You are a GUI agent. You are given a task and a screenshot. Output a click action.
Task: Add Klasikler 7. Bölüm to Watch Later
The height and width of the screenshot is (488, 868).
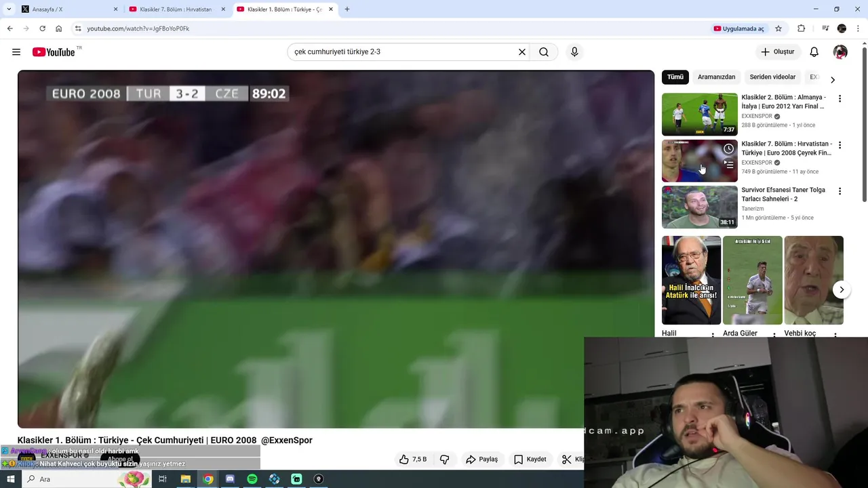[x=728, y=148]
